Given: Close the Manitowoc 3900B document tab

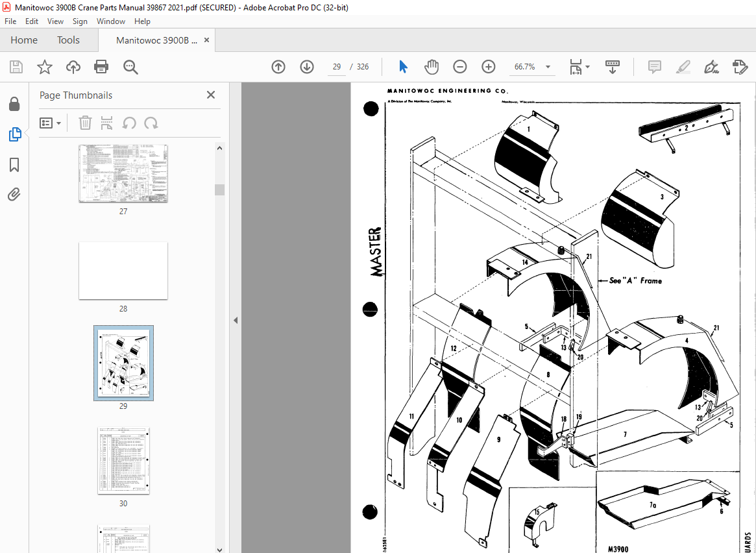Looking at the screenshot, I should click(x=207, y=40).
